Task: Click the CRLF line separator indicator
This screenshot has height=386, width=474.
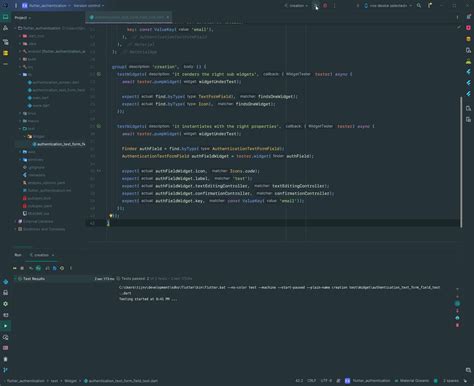Action: (x=311, y=381)
